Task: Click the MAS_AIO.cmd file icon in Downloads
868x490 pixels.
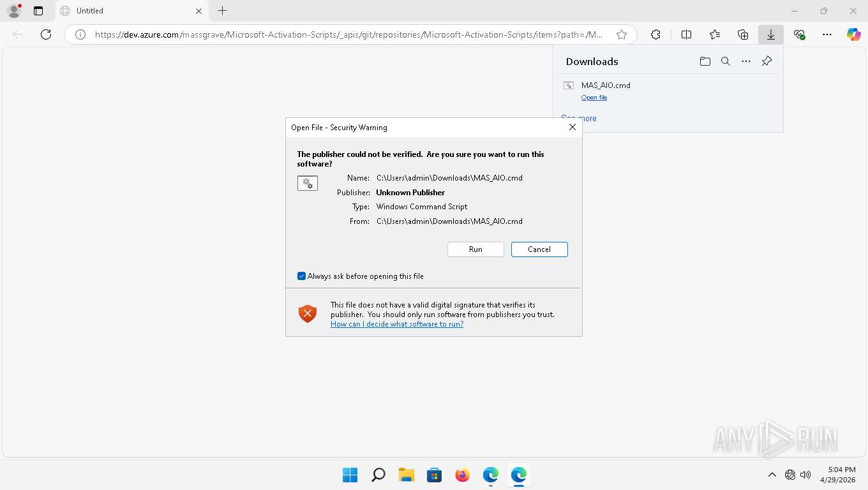Action: [x=568, y=85]
